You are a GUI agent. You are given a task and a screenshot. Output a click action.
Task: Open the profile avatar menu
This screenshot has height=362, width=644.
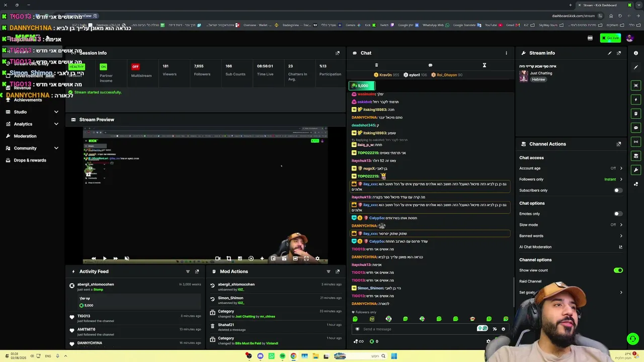click(629, 38)
